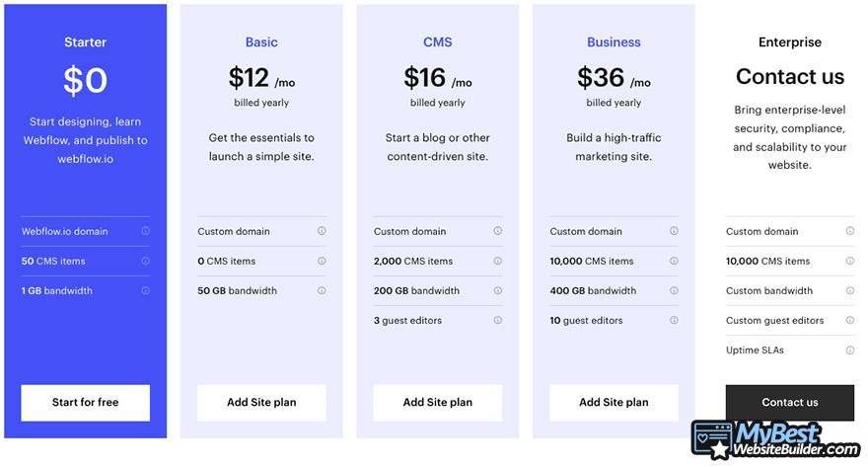Add Site plan for the CMS tier
The width and height of the screenshot is (868, 467).
[437, 403]
